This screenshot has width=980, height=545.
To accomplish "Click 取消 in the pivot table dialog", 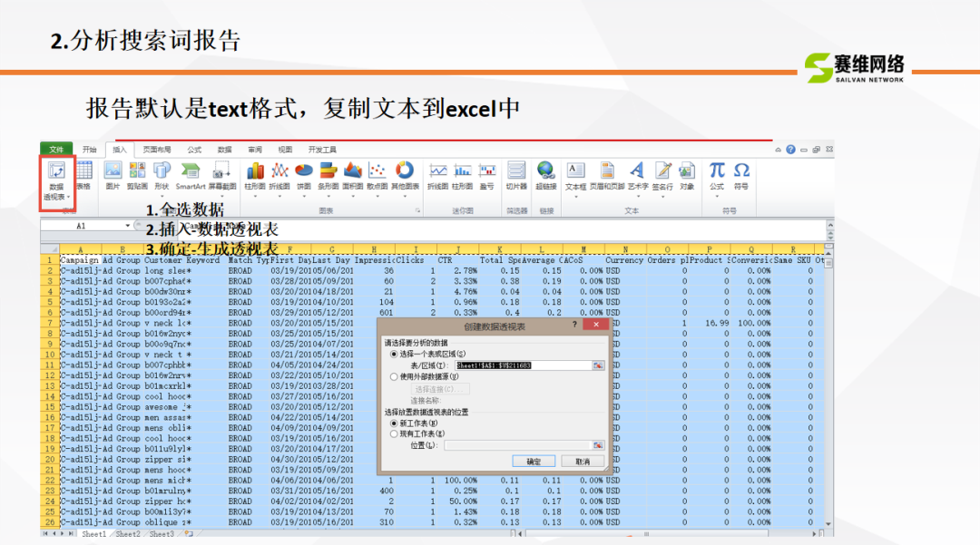I will point(583,462).
